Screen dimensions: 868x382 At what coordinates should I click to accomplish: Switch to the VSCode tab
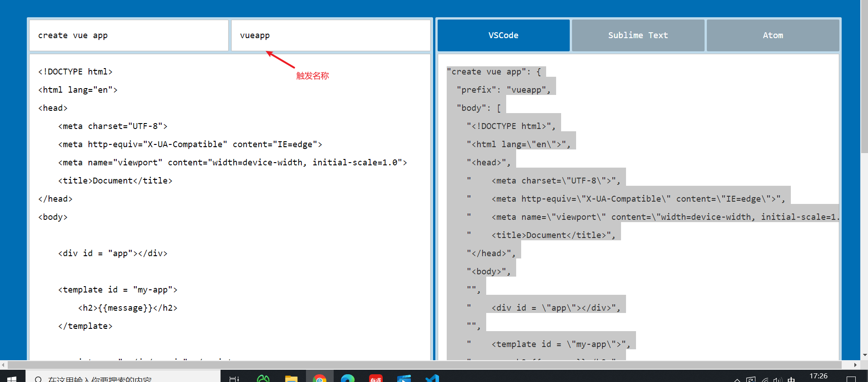tap(503, 35)
